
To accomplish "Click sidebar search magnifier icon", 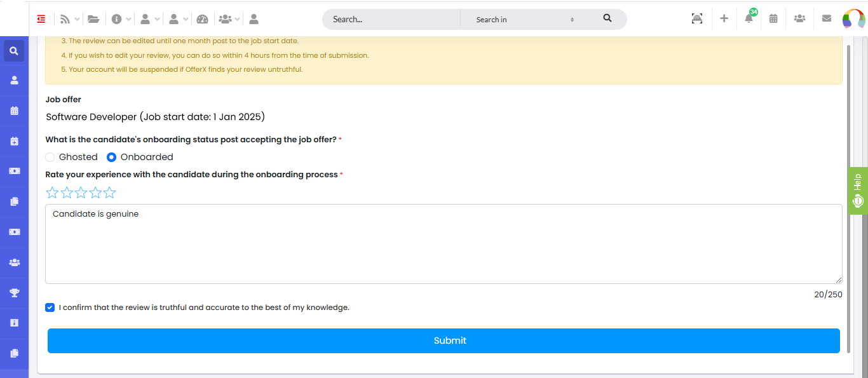I will tap(14, 51).
